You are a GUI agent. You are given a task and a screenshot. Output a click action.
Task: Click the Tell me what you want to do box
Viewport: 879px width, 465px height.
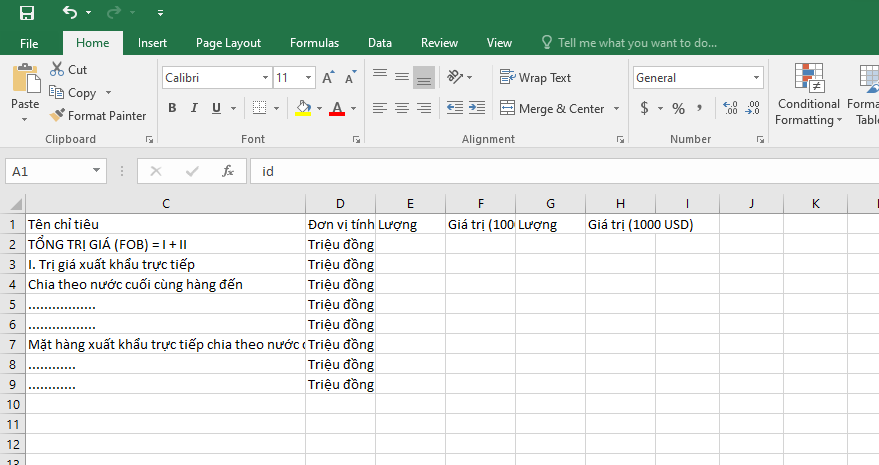[629, 43]
